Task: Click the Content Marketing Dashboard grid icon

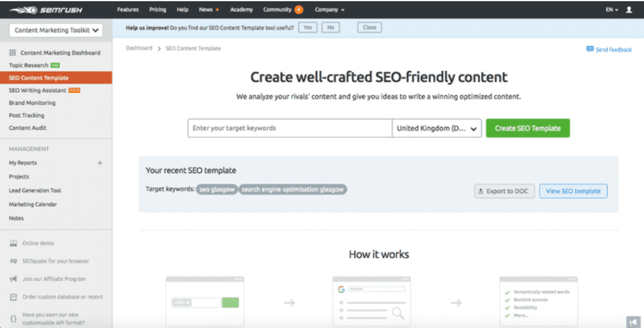Action: [x=13, y=53]
